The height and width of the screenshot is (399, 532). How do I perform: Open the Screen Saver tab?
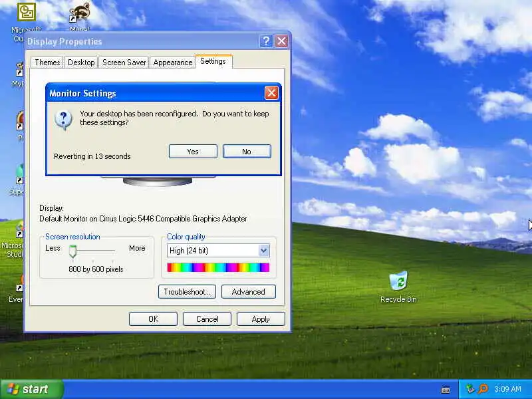124,63
